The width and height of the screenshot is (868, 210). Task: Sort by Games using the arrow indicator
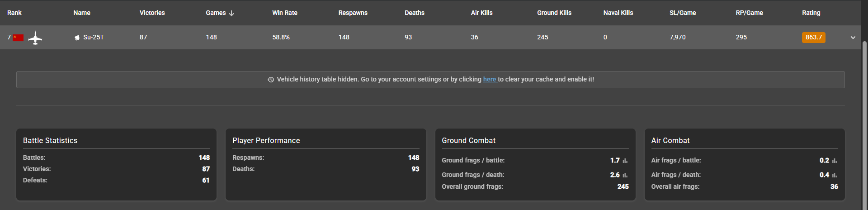tap(231, 13)
